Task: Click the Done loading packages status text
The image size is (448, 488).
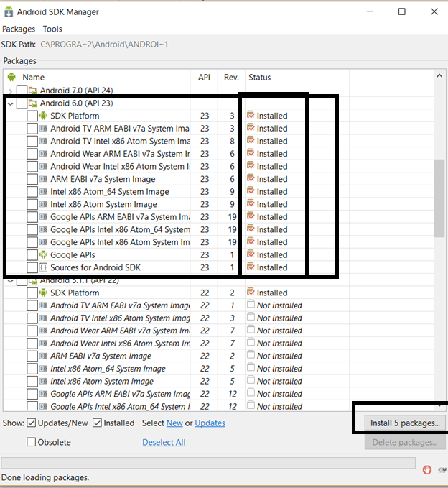Action: coord(45,477)
